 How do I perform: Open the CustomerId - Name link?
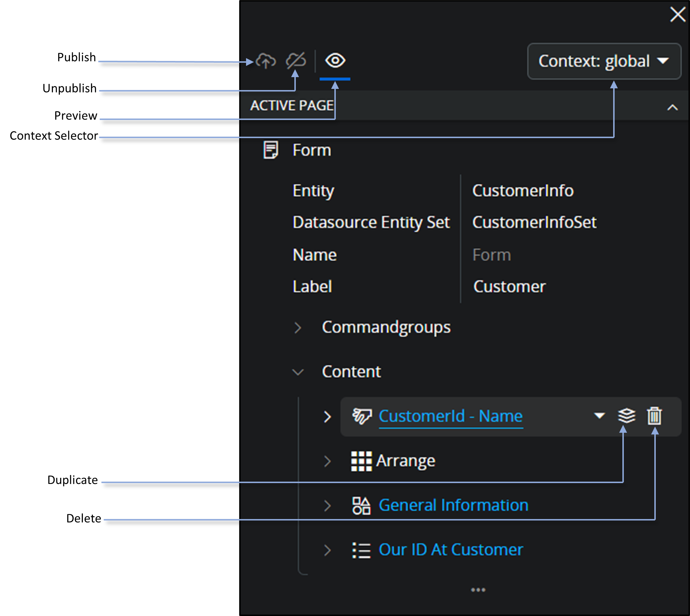click(x=450, y=416)
